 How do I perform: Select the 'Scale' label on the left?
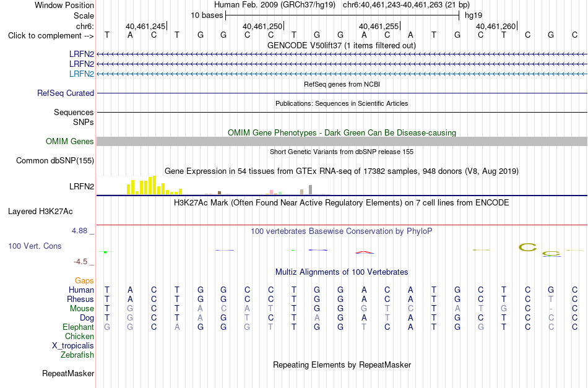pyautogui.click(x=84, y=15)
